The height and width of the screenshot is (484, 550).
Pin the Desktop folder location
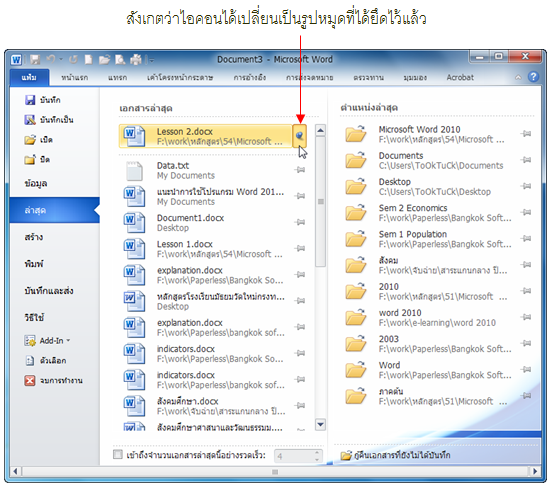[526, 186]
